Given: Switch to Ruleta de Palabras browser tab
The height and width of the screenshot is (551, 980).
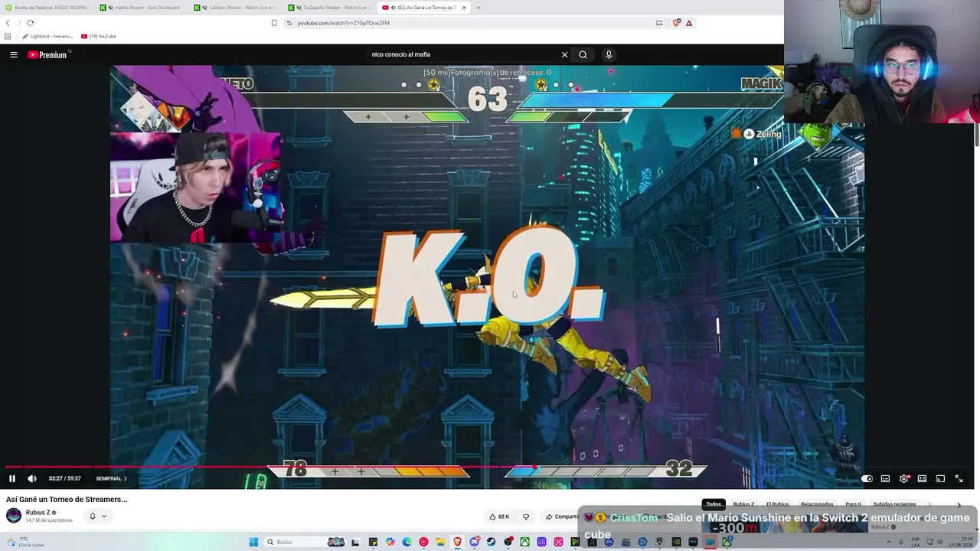Looking at the screenshot, I should coord(47,8).
